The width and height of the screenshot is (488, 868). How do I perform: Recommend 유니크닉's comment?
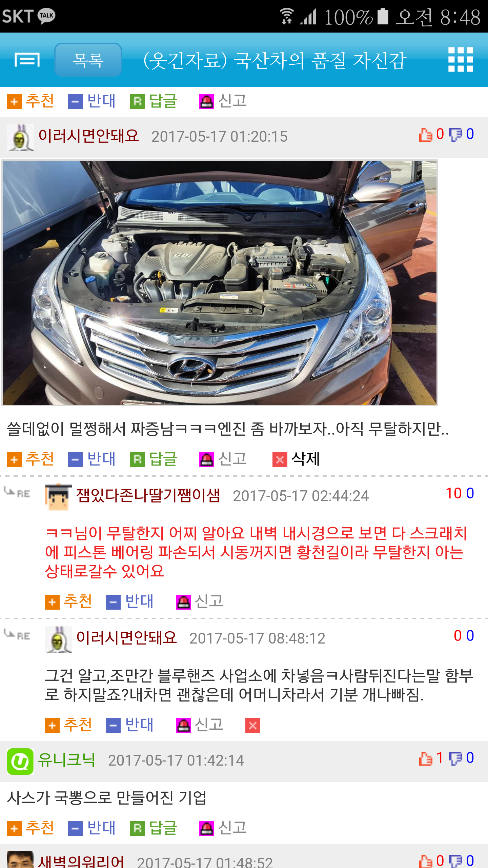[30, 828]
